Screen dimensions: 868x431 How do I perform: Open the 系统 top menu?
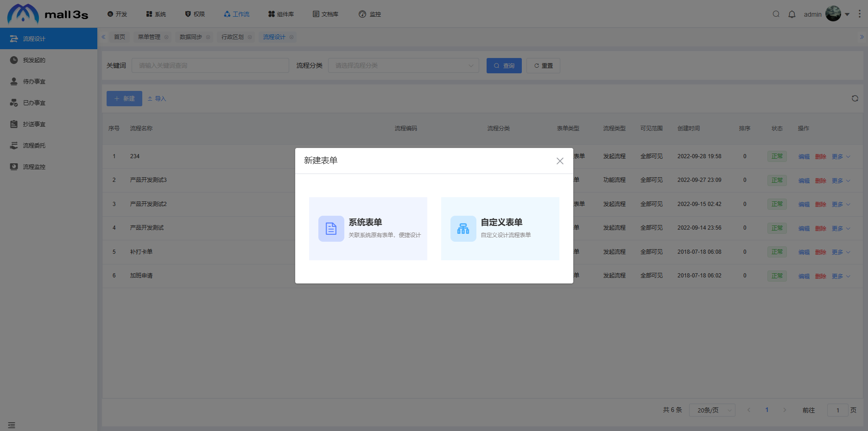[156, 14]
